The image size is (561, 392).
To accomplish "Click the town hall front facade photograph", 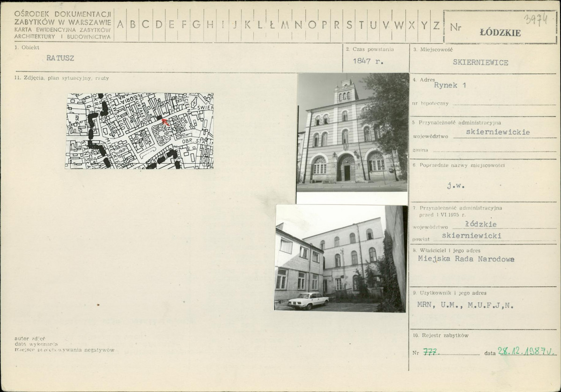I will coord(353,132).
